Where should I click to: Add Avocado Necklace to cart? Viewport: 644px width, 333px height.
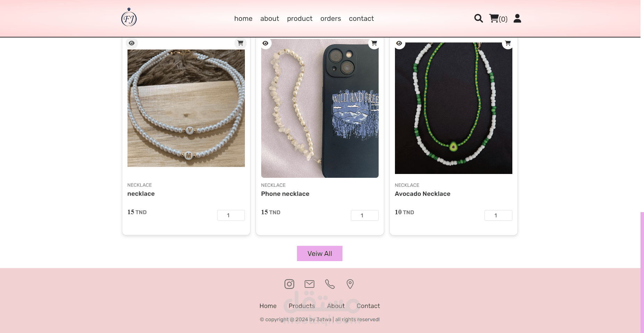pos(508,43)
